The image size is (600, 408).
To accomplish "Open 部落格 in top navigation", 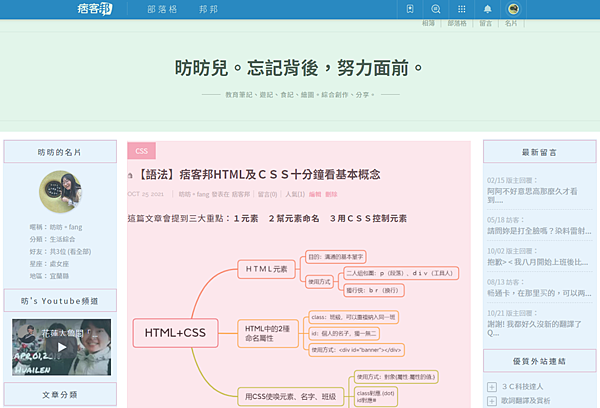I will pos(162,9).
